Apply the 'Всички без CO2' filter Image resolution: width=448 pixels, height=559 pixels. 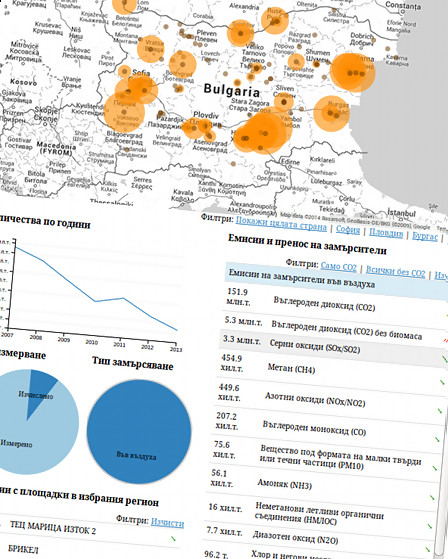pos(395,272)
